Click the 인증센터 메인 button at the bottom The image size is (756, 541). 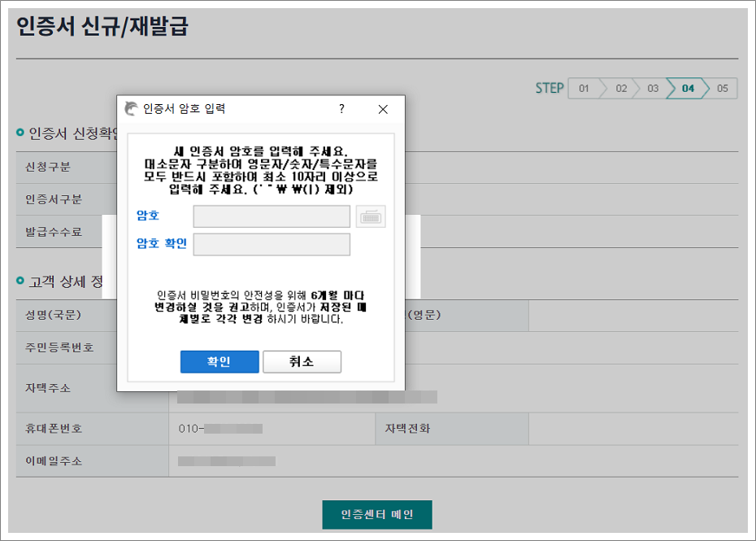pos(377,514)
